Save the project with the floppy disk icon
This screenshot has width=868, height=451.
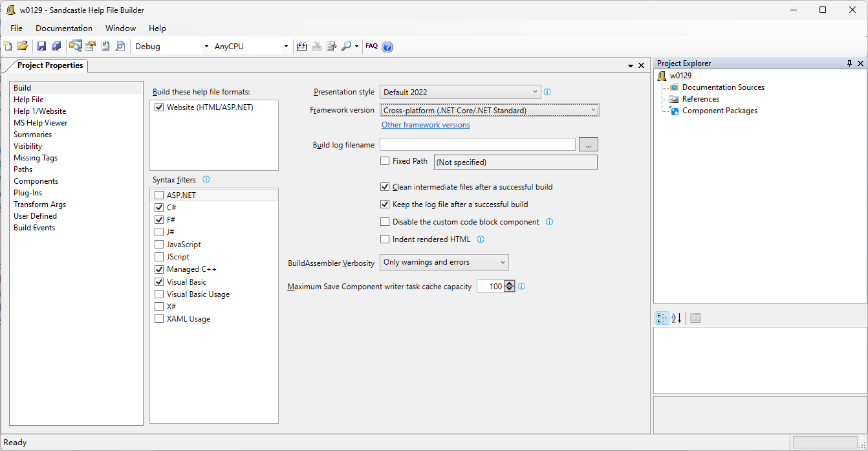[x=41, y=46]
